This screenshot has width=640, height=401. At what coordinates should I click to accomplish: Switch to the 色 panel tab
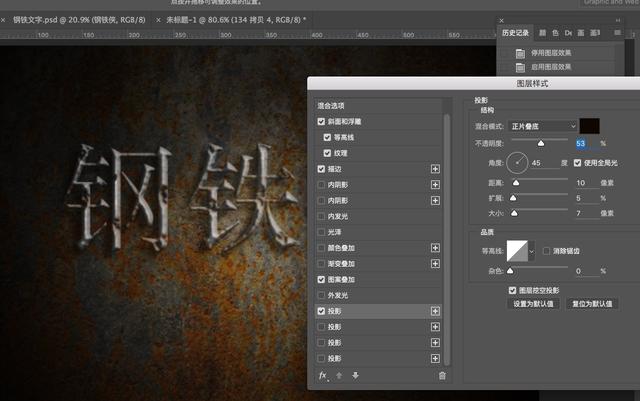point(555,33)
